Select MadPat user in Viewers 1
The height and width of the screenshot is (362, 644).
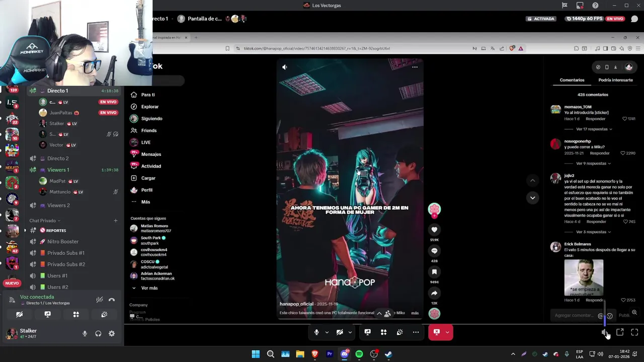click(x=78, y=181)
